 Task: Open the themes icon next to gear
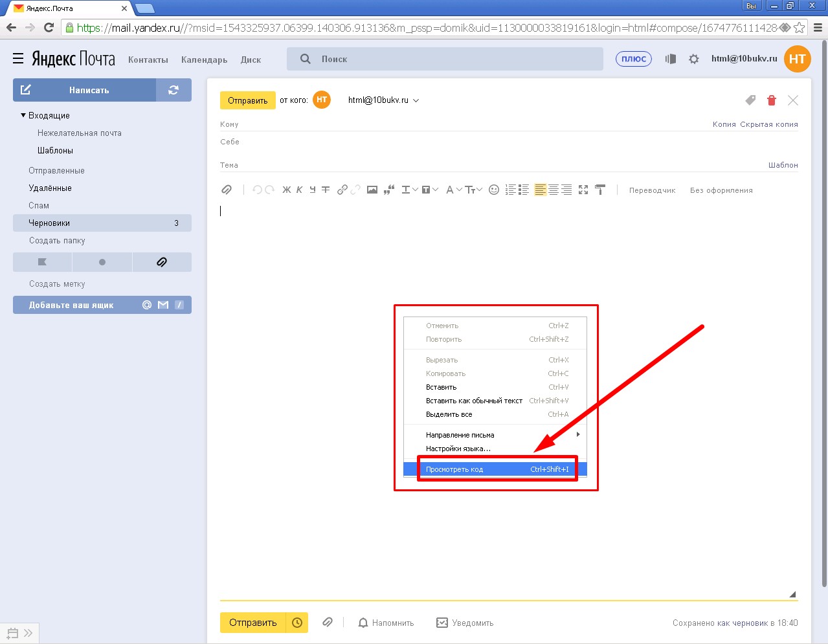click(x=671, y=59)
